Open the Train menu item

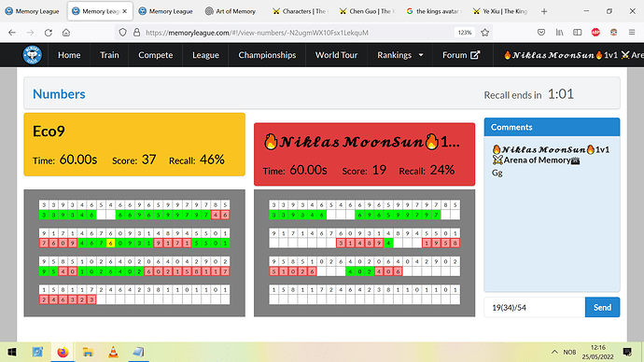109,55
